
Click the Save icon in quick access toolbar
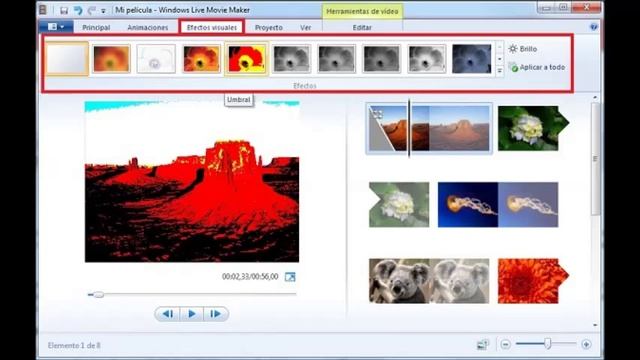coord(64,10)
